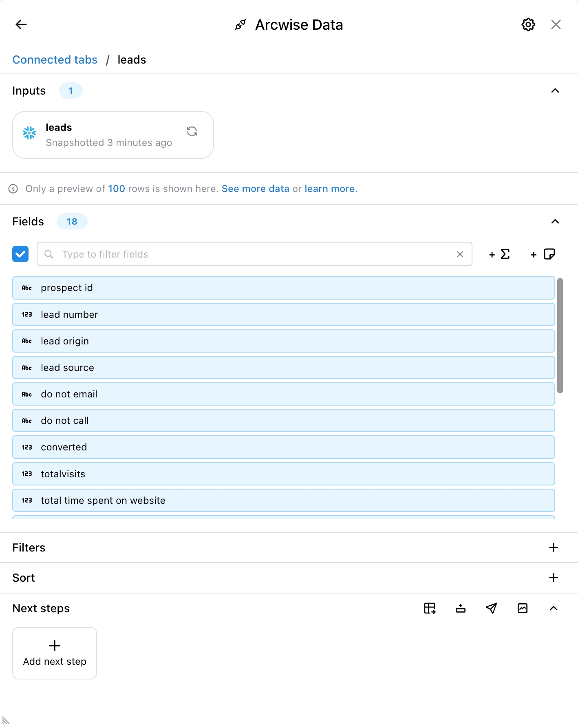Add a note field icon
This screenshot has width=578, height=728.
click(543, 254)
